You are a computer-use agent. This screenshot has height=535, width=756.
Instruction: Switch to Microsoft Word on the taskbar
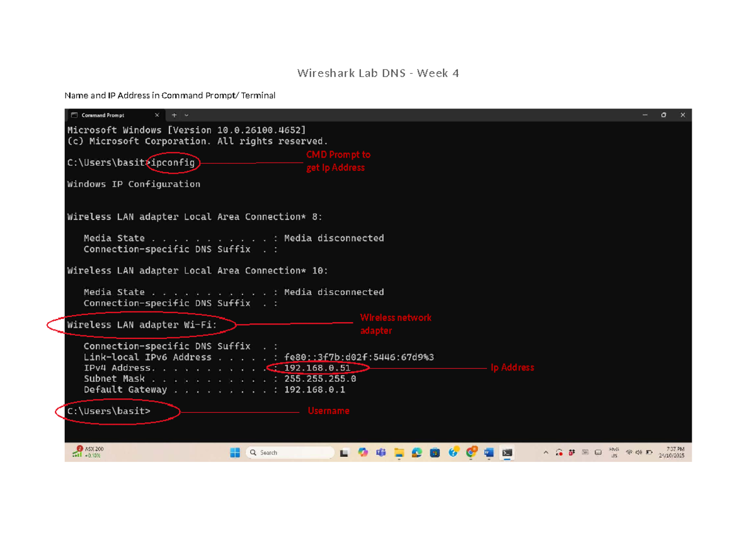[x=489, y=452]
